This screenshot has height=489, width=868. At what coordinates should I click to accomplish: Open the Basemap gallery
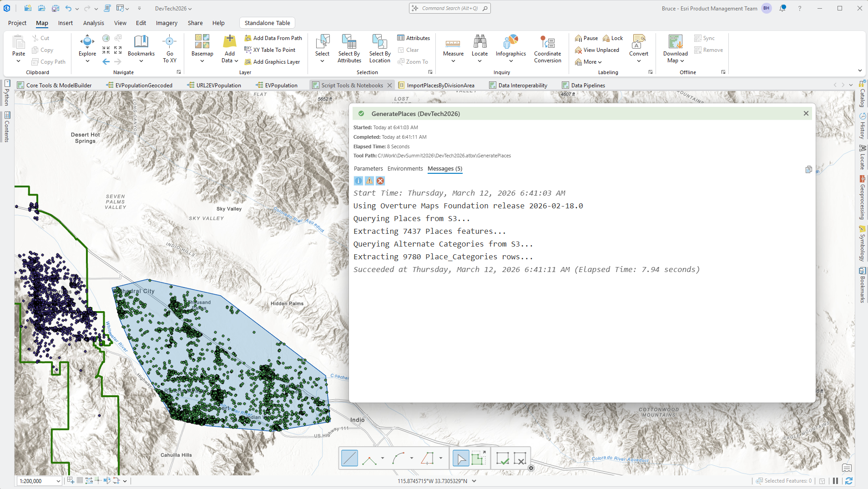click(202, 48)
